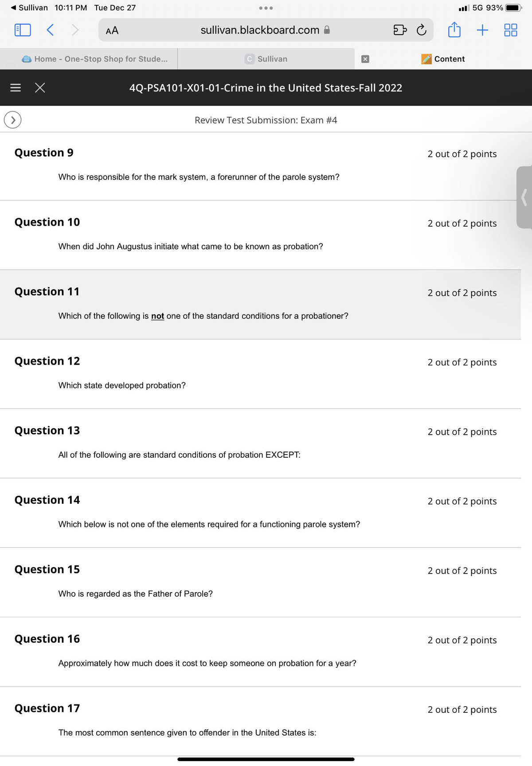Viewport: 532px width, 766px height.
Task: Reload the Blackboard page
Action: pos(422,30)
